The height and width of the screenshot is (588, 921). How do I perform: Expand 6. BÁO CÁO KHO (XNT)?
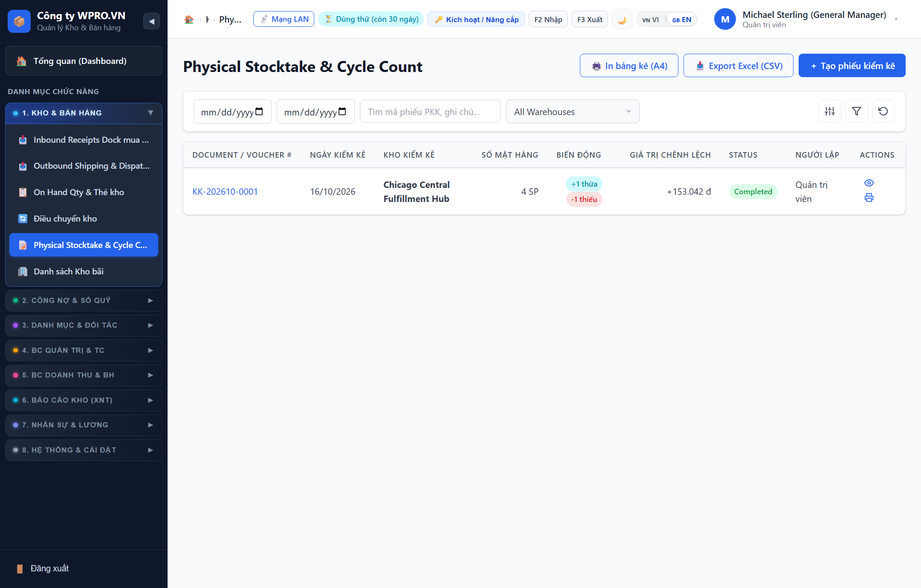click(84, 400)
